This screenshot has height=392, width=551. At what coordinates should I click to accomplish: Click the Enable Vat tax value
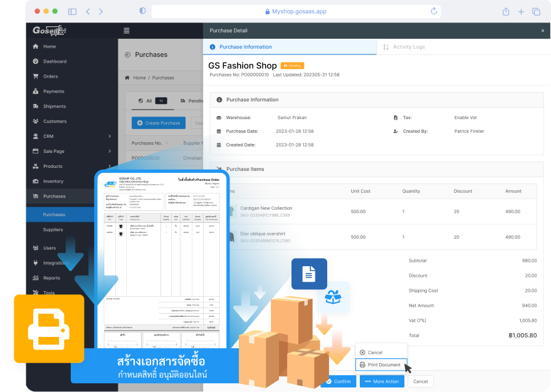click(x=465, y=118)
